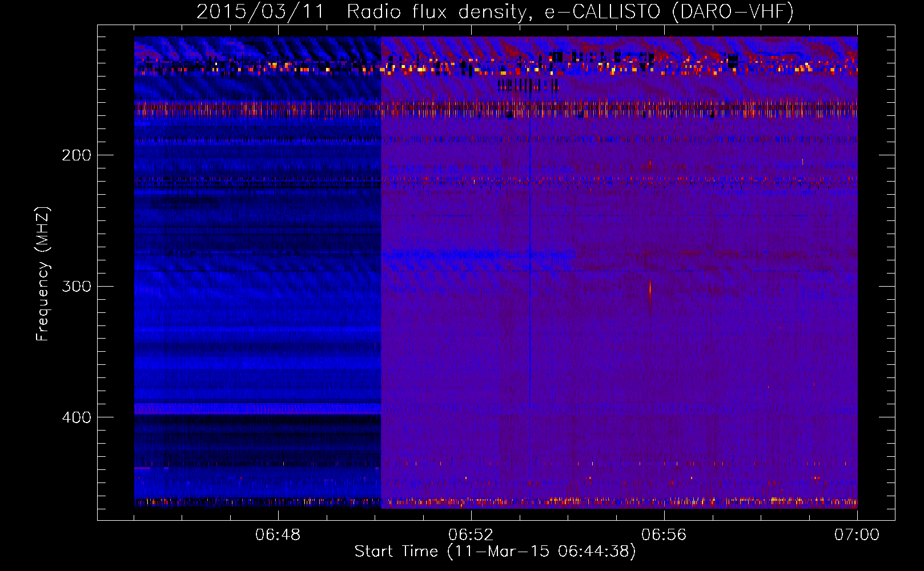Click the "06:48" time tick label
The height and width of the screenshot is (571, 924).
[x=278, y=535]
